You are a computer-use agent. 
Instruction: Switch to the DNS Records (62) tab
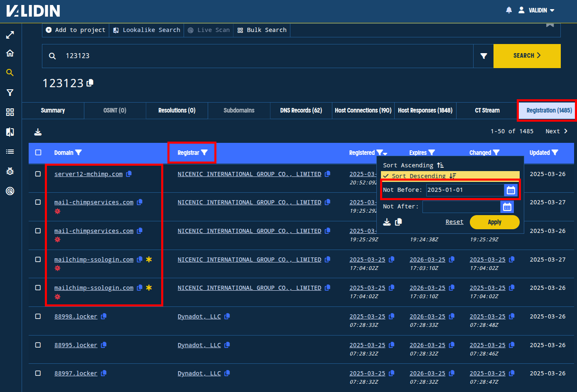(x=301, y=110)
